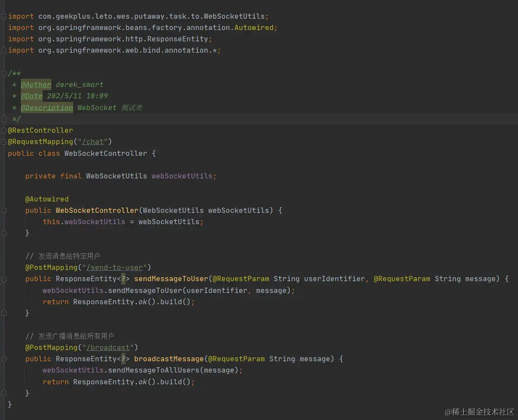Click the userIdentifier parameter in method signature
Viewport: 518px width, 420px height.
tap(334, 279)
